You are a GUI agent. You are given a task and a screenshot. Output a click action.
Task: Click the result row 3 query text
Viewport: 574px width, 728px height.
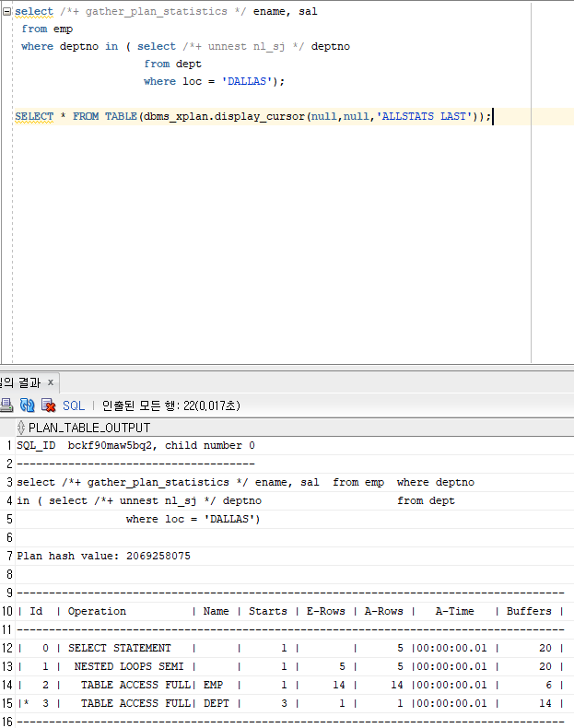click(295, 482)
